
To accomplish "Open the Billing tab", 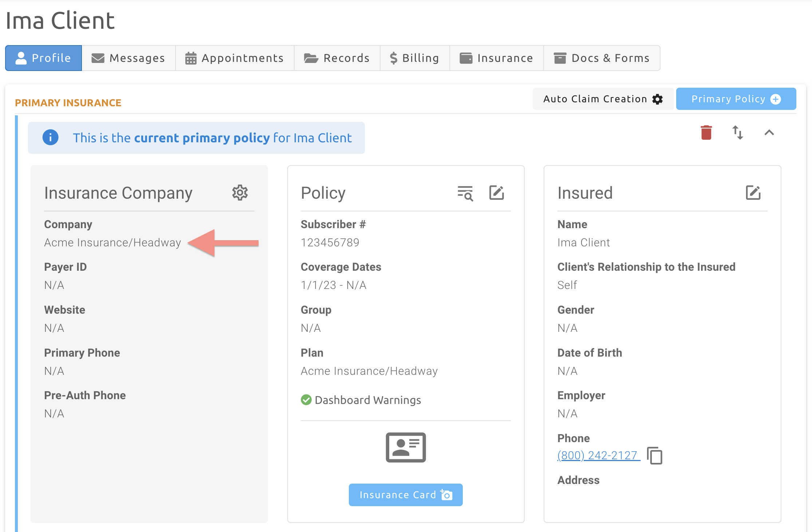I will [x=414, y=58].
